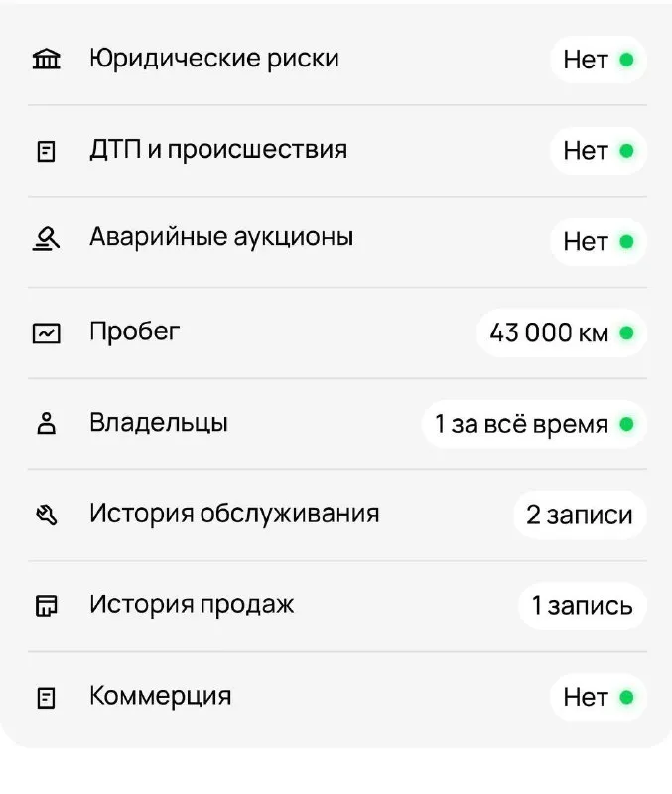Expand the Пробег section details

pos(336,331)
